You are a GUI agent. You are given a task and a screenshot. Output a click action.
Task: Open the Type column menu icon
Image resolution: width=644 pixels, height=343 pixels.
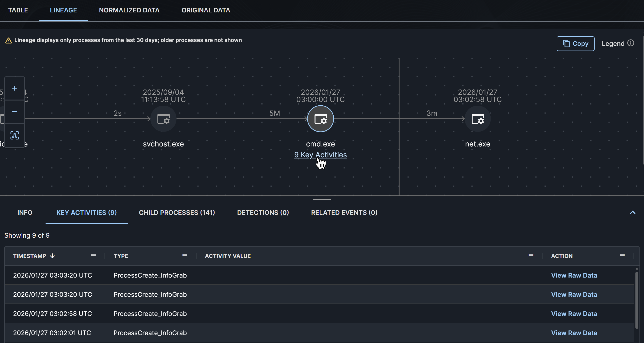coord(185,256)
